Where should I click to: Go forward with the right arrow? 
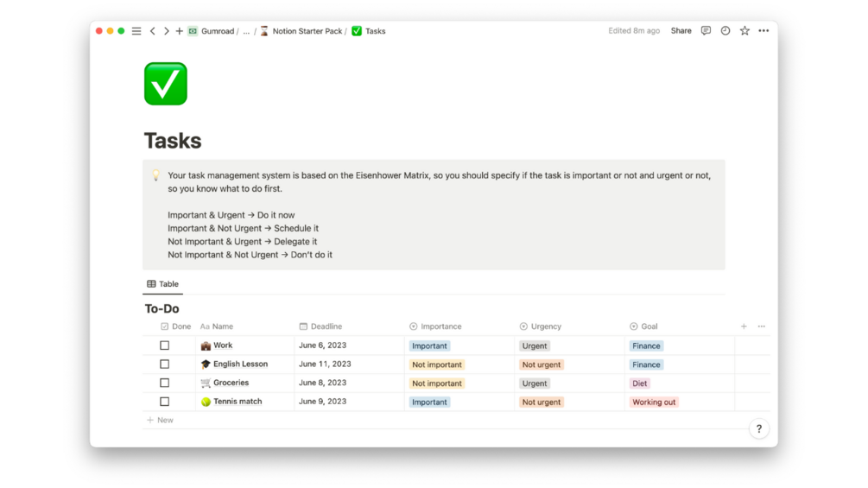[x=166, y=31]
